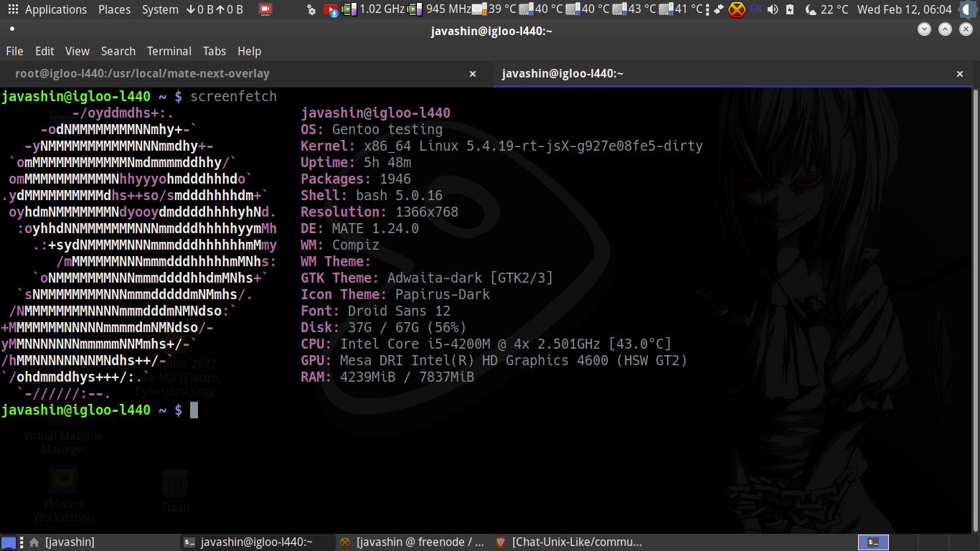Click the 'Compiz' window manager value
Viewport: 980px width, 551px height.
[x=356, y=245]
